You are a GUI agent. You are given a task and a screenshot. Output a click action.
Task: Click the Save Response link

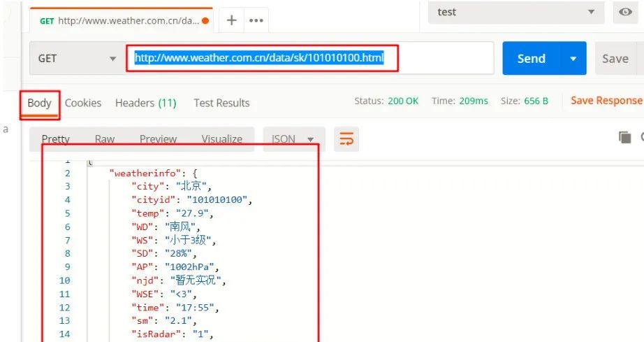[x=606, y=101]
